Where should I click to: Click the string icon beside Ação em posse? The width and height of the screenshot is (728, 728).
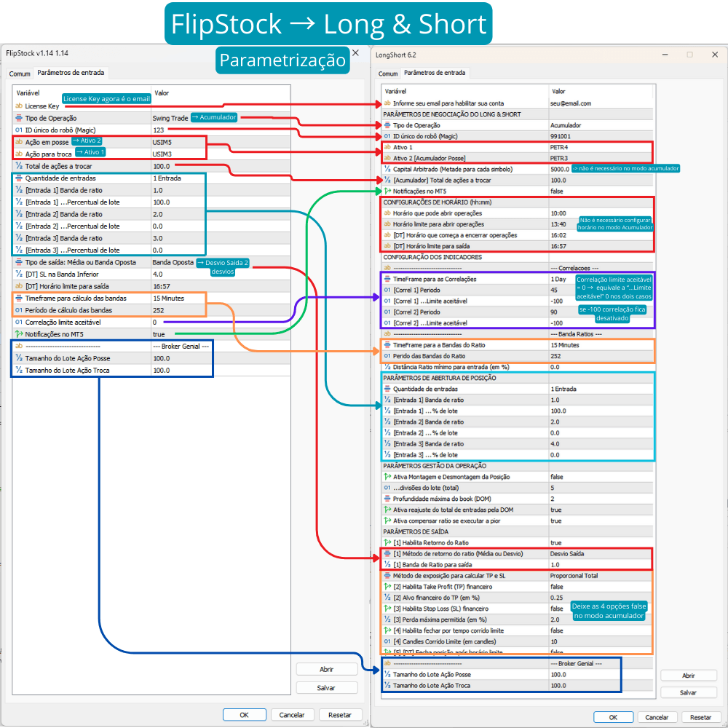click(19, 142)
